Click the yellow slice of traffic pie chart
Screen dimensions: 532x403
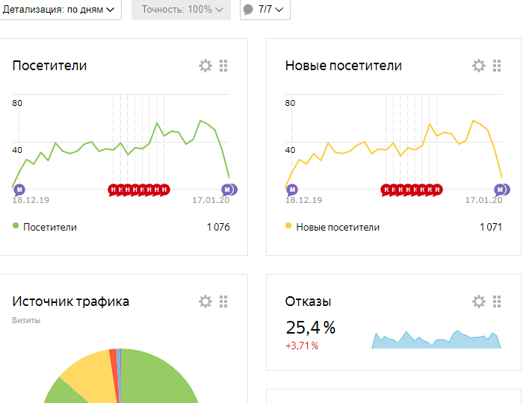[x=90, y=373]
